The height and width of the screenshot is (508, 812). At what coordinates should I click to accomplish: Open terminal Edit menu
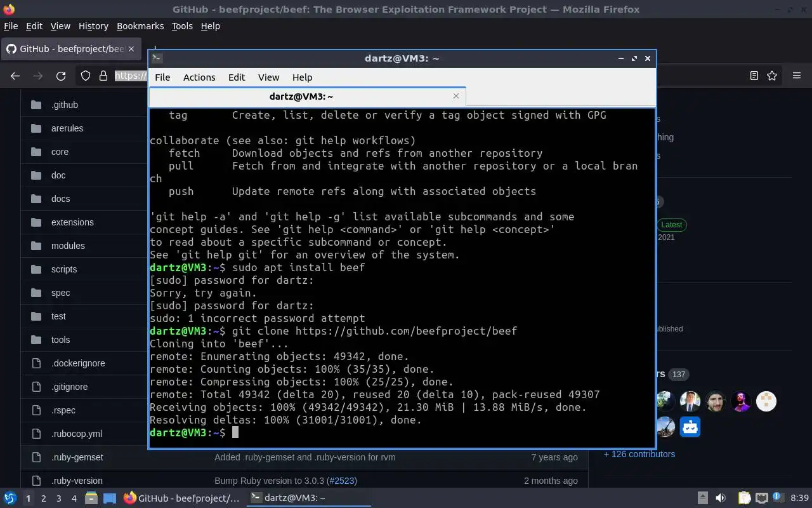tap(237, 77)
